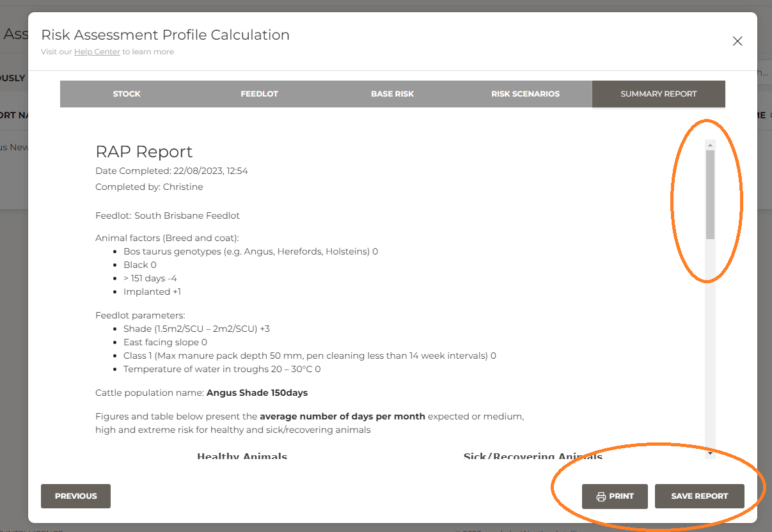Viewport: 772px width, 532px height.
Task: Open the BASE RISK tab
Action: 393,94
